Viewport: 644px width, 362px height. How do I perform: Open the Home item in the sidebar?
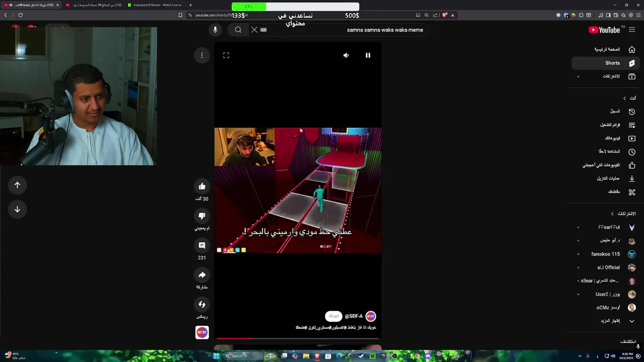[607, 49]
